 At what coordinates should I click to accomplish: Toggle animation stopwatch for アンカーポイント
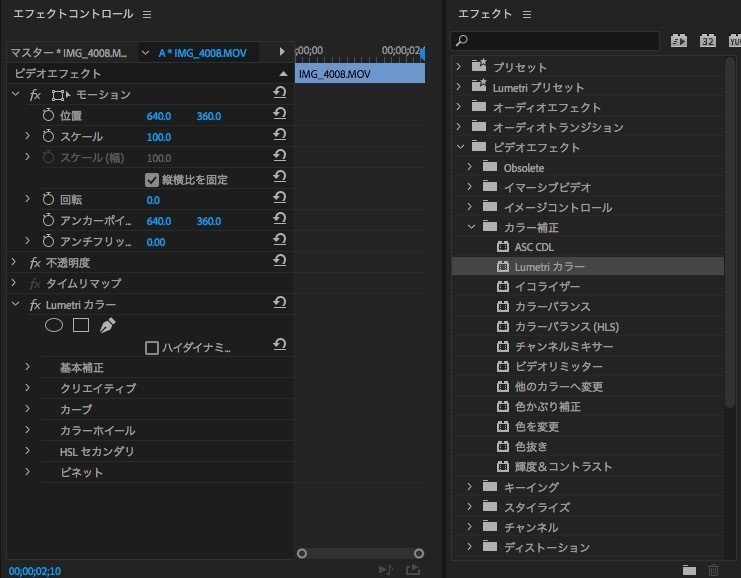point(48,220)
